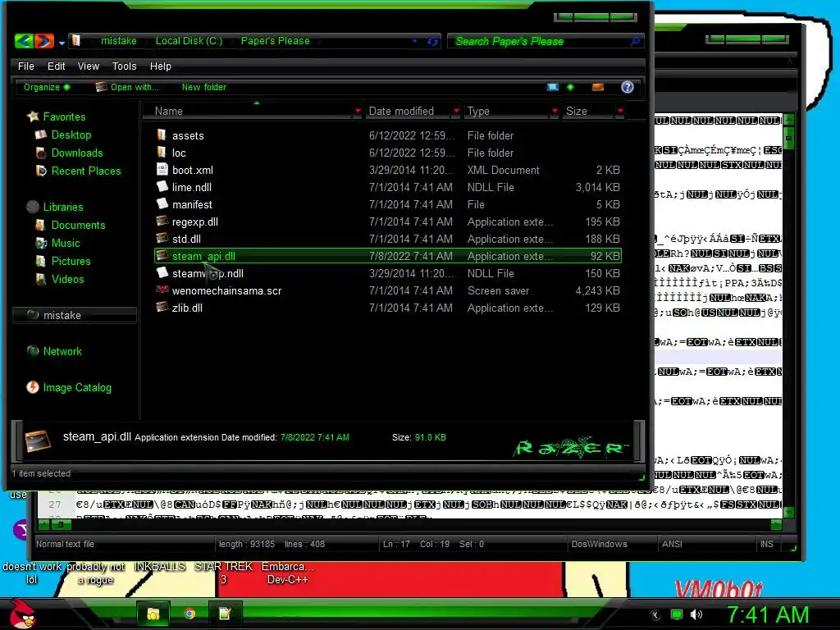Open the Date modified filter dropdown
The width and height of the screenshot is (840, 630).
pyautogui.click(x=456, y=111)
